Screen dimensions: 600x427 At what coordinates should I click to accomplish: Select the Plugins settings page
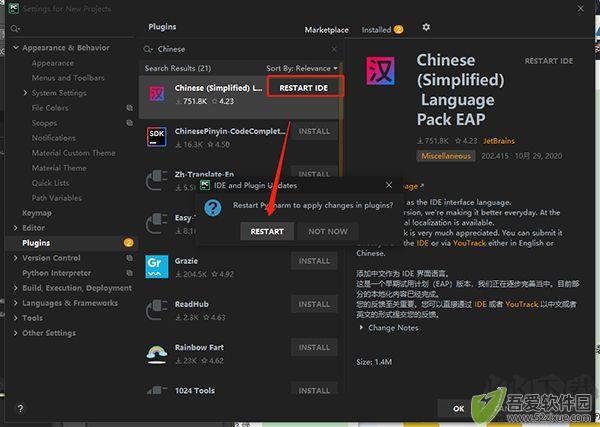(x=72, y=243)
